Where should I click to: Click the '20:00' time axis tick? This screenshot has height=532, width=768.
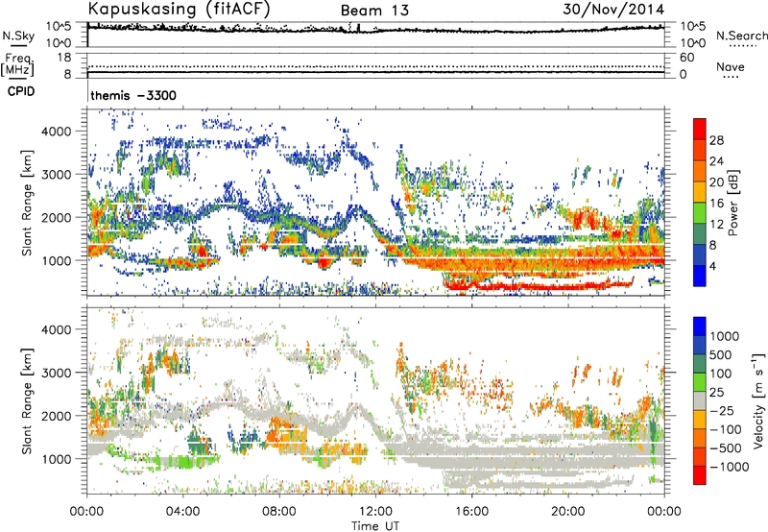click(x=568, y=512)
